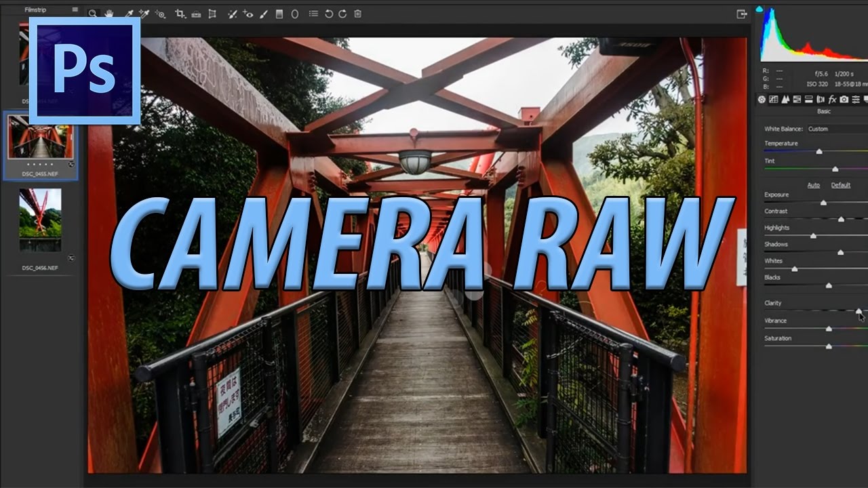Image resolution: width=868 pixels, height=488 pixels.
Task: Switch to the Effects fx panel tab
Action: coord(832,100)
